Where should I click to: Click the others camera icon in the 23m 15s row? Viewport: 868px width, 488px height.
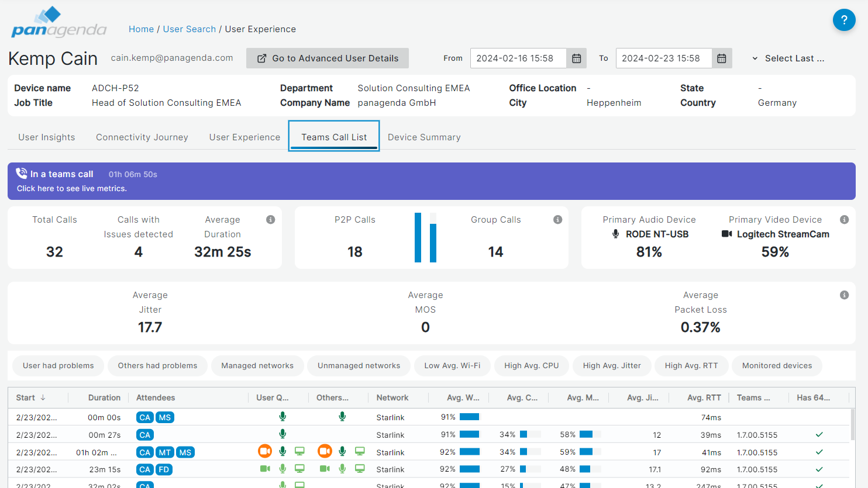(325, 469)
